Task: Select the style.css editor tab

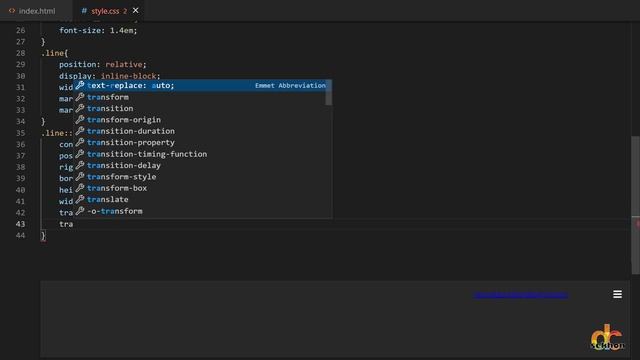Action: pyautogui.click(x=109, y=11)
